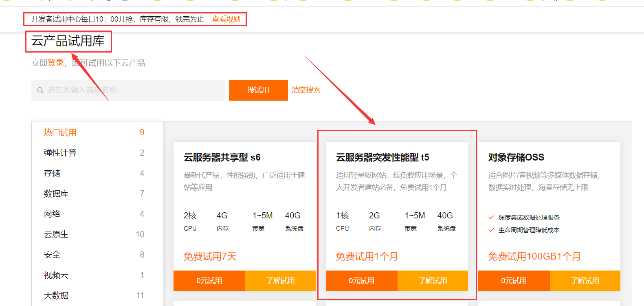The image size is (644, 306).
Task: Click 了解试用 on the 对象存储OSS card
Action: (x=585, y=281)
